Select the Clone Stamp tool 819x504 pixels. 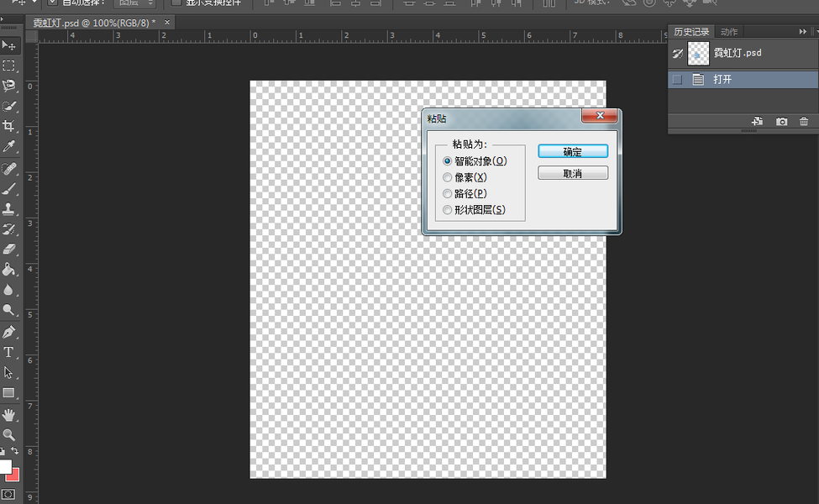pyautogui.click(x=8, y=209)
